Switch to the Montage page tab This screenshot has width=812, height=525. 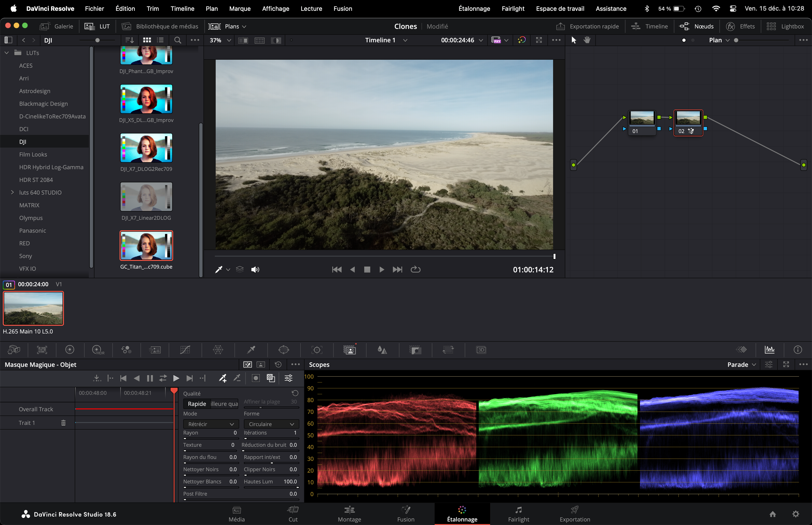coord(349,514)
